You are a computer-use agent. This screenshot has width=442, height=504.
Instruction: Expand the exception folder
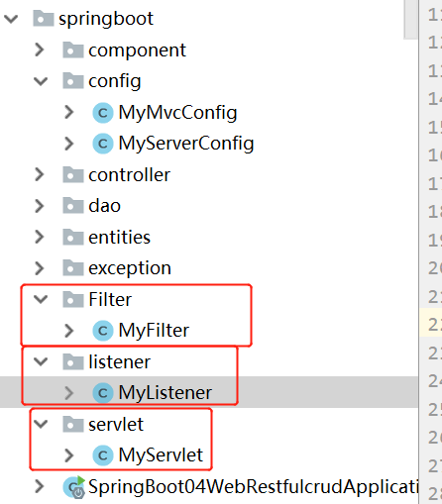40,268
